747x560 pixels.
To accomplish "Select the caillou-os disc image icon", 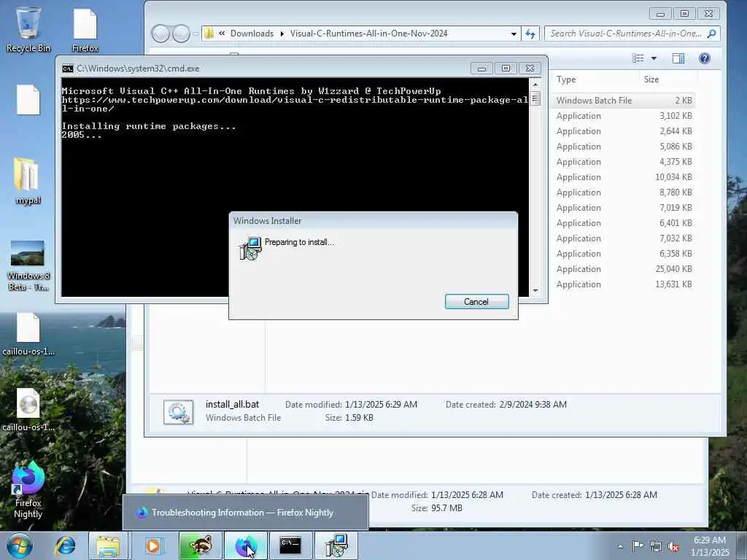I will 28,410.
